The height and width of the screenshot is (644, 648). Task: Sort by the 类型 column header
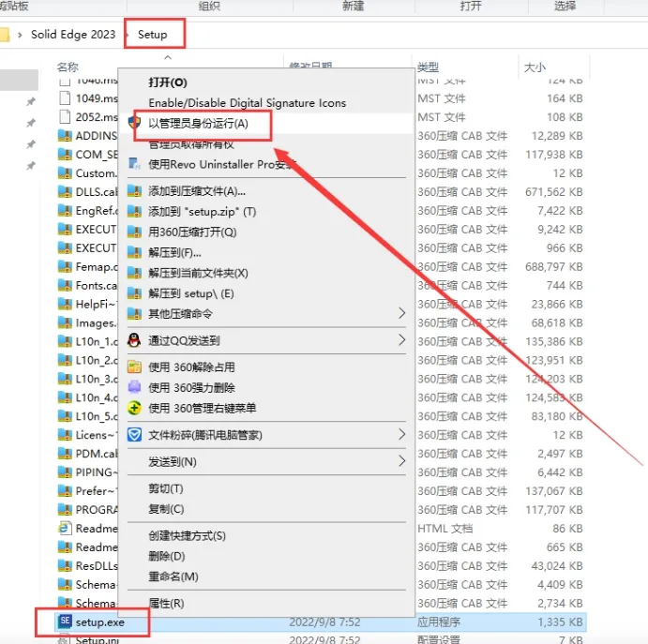coord(428,67)
